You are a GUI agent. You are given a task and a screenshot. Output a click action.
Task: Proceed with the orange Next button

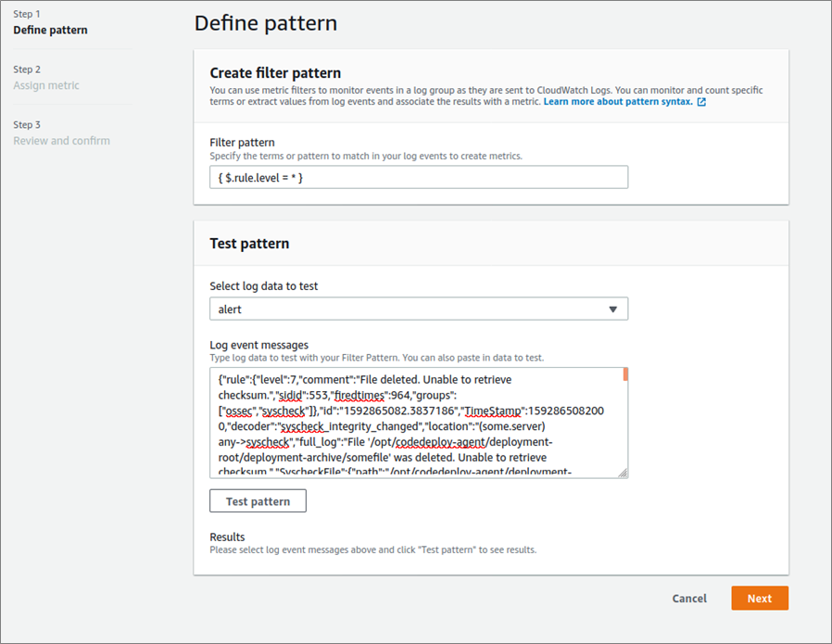click(x=759, y=599)
